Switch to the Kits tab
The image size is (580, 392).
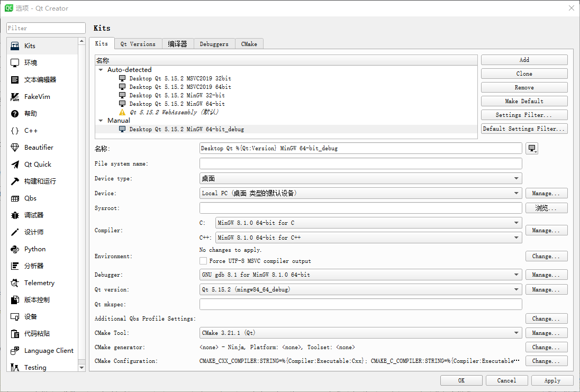point(102,43)
